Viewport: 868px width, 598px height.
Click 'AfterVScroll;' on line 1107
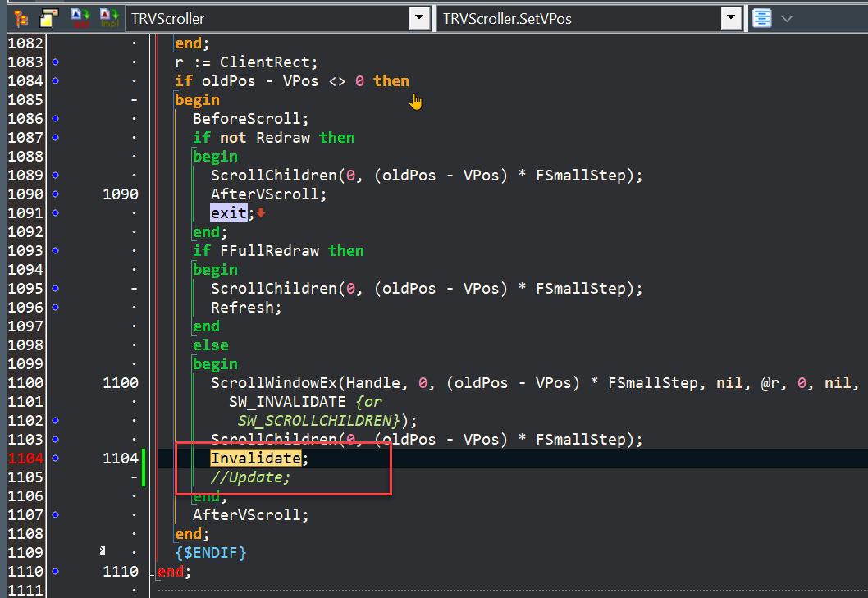(251, 515)
